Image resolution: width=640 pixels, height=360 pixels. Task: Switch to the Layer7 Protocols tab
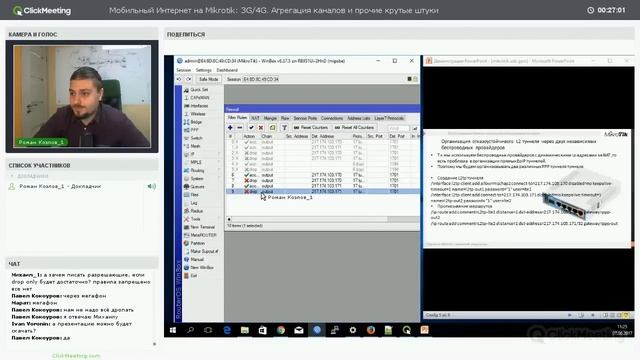coord(389,118)
